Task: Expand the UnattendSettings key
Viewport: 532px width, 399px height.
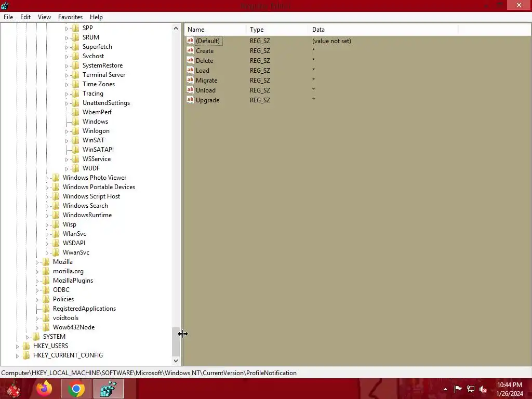Action: [67, 103]
